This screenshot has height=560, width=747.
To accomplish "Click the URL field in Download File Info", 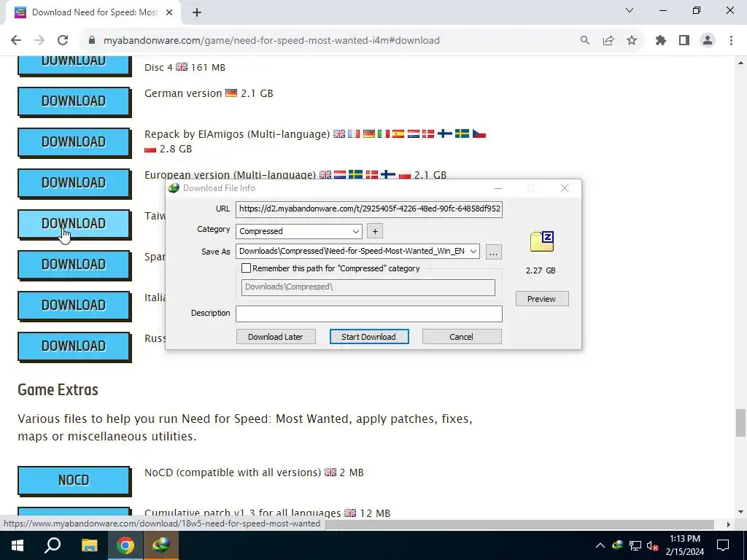I will [368, 209].
